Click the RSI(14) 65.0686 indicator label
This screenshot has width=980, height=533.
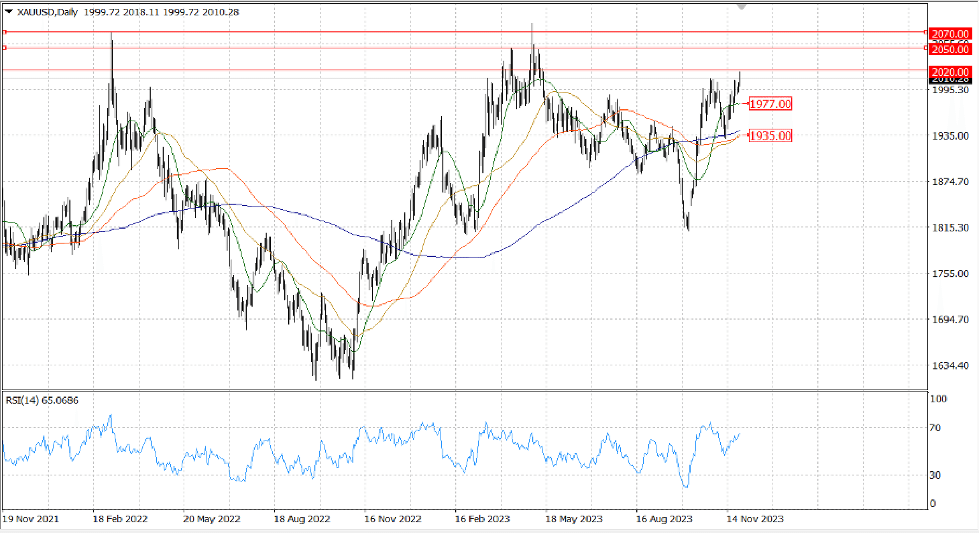click(42, 400)
